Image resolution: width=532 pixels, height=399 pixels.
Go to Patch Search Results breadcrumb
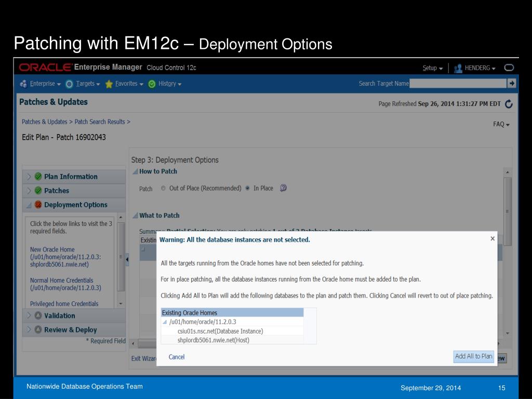point(100,122)
